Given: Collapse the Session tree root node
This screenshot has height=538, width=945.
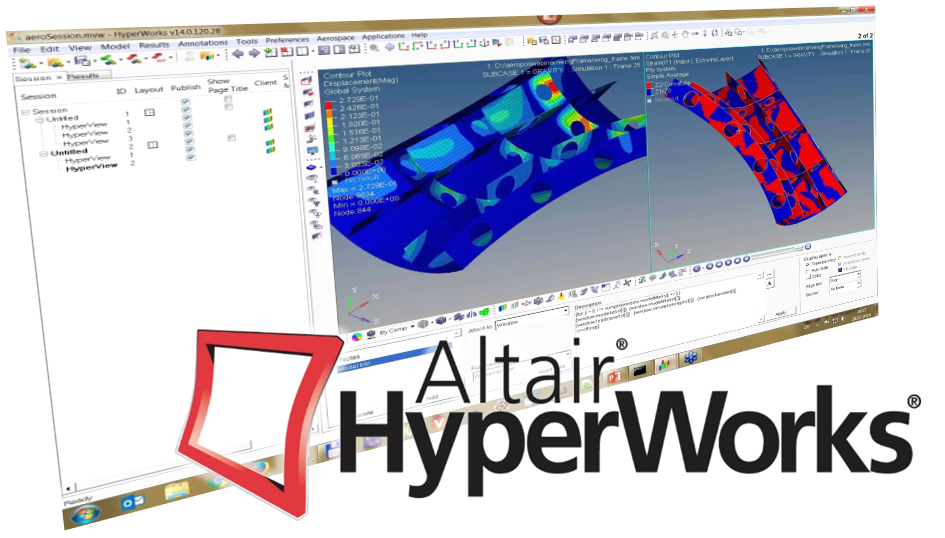Looking at the screenshot, I should [25, 112].
